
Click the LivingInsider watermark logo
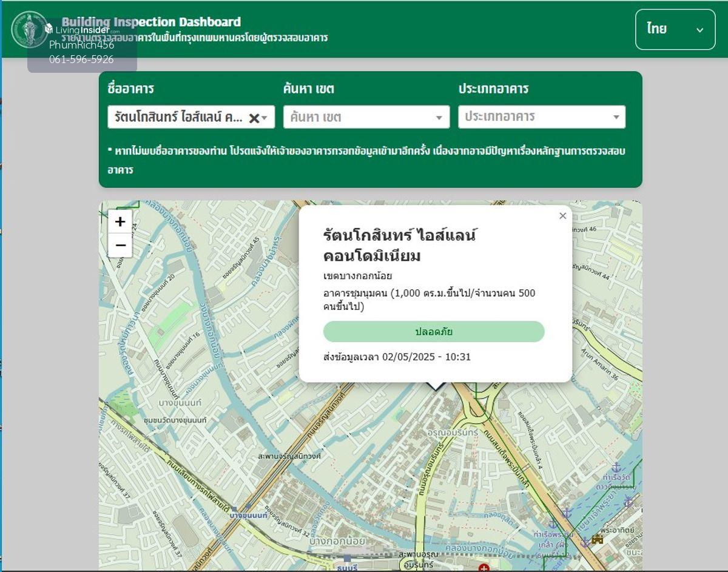pos(77,30)
